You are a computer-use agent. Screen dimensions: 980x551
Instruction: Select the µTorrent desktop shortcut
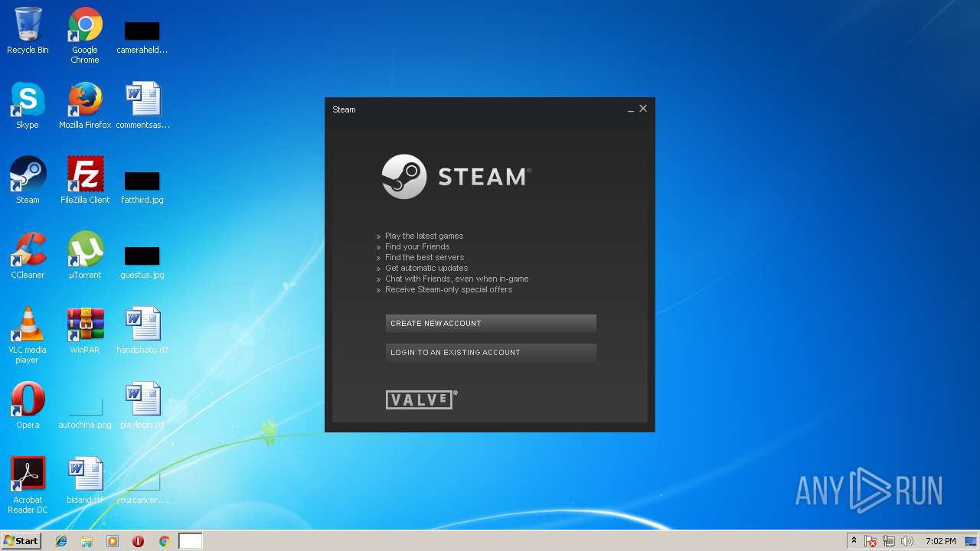coord(85,256)
